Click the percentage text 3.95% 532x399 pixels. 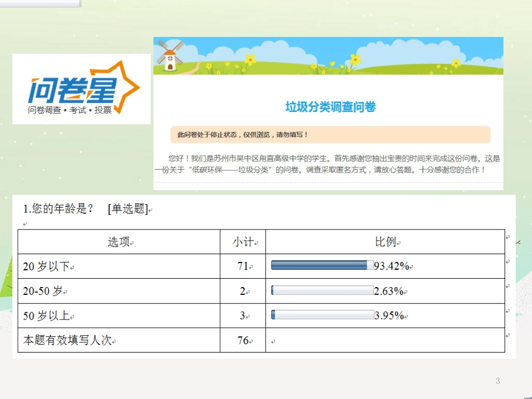click(x=389, y=316)
